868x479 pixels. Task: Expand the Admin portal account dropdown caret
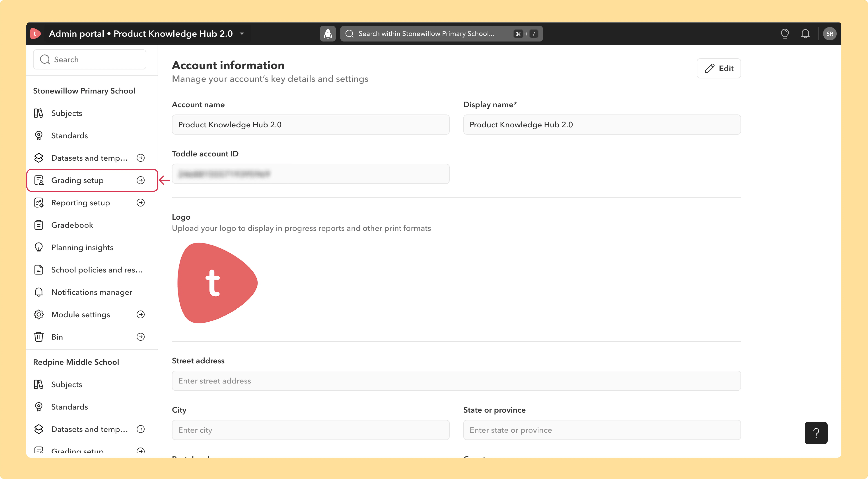[x=242, y=34]
